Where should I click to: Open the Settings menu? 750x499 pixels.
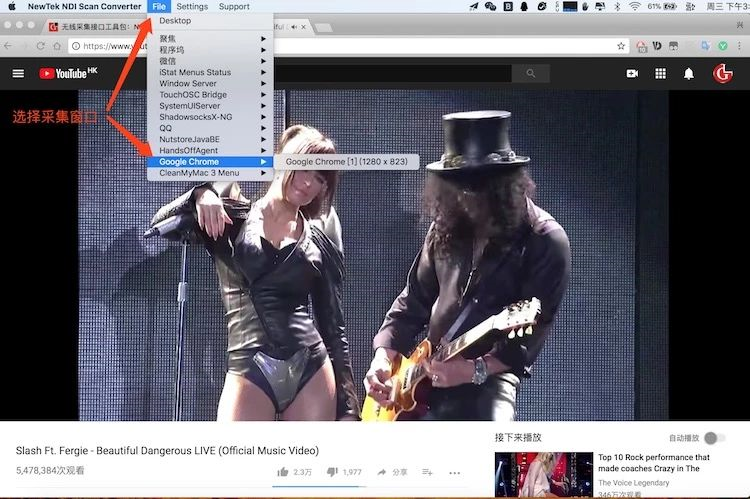point(192,6)
